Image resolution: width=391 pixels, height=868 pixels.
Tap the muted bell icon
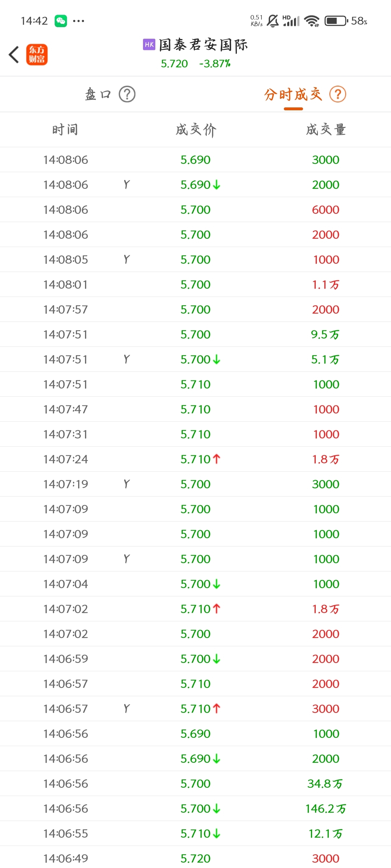coord(273,21)
